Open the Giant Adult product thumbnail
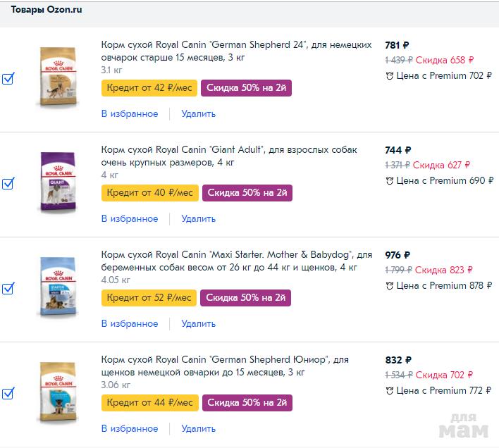 (x=58, y=182)
